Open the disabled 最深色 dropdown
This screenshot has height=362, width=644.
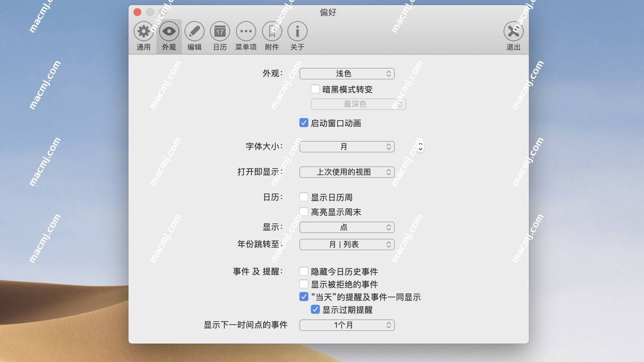pyautogui.click(x=358, y=104)
